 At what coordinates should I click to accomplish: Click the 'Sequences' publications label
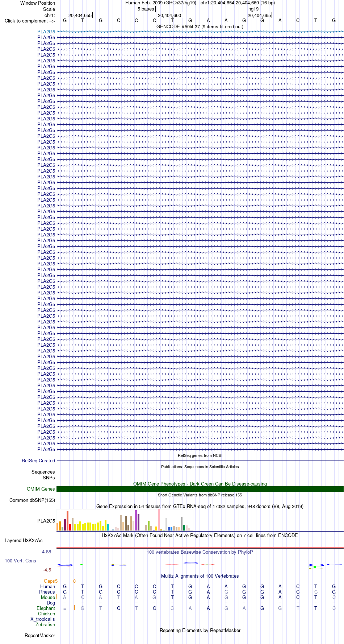[43, 472]
